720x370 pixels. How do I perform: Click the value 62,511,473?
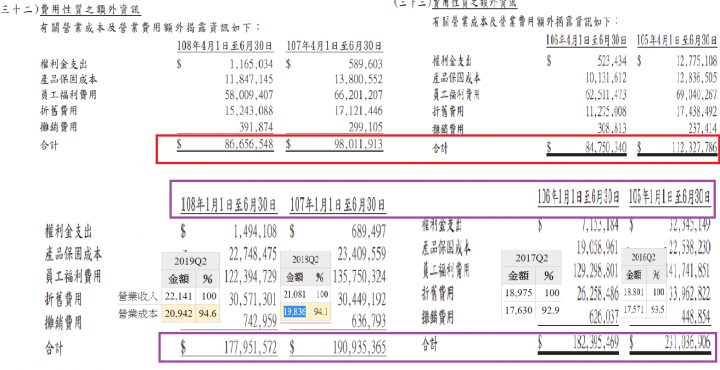click(x=606, y=95)
